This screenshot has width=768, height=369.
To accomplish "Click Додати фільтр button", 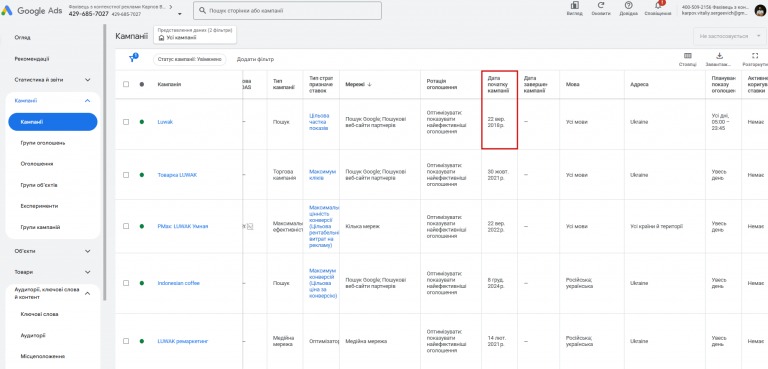I will click(255, 59).
